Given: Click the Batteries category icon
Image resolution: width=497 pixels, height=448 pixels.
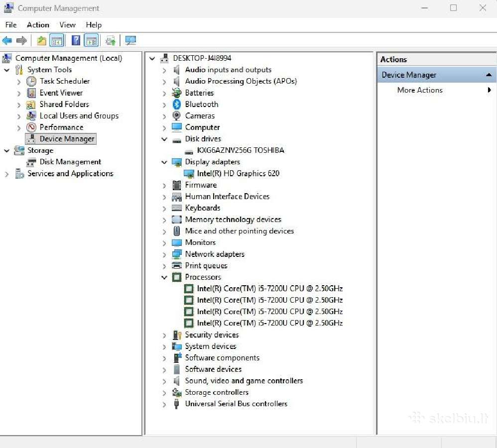Looking at the screenshot, I should 177,93.
